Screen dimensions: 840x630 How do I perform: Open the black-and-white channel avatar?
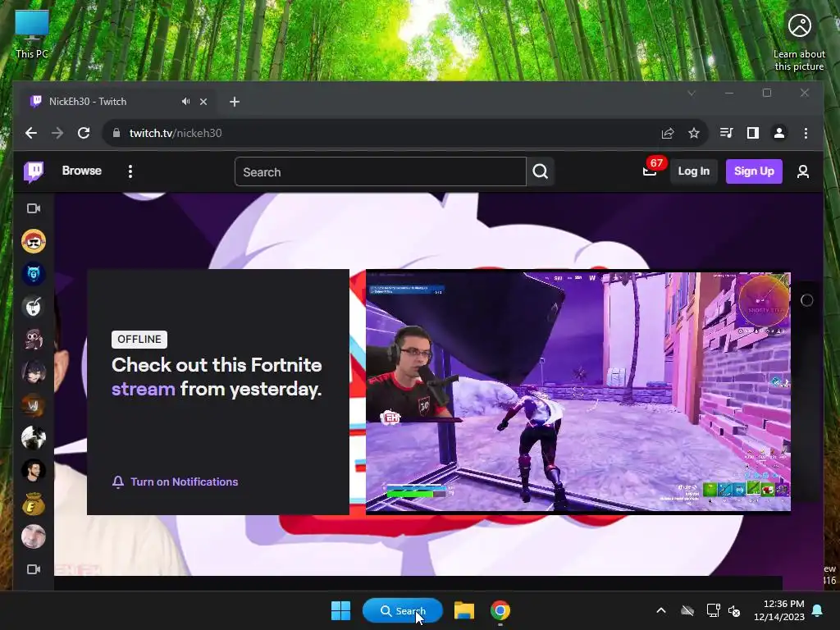(x=33, y=438)
